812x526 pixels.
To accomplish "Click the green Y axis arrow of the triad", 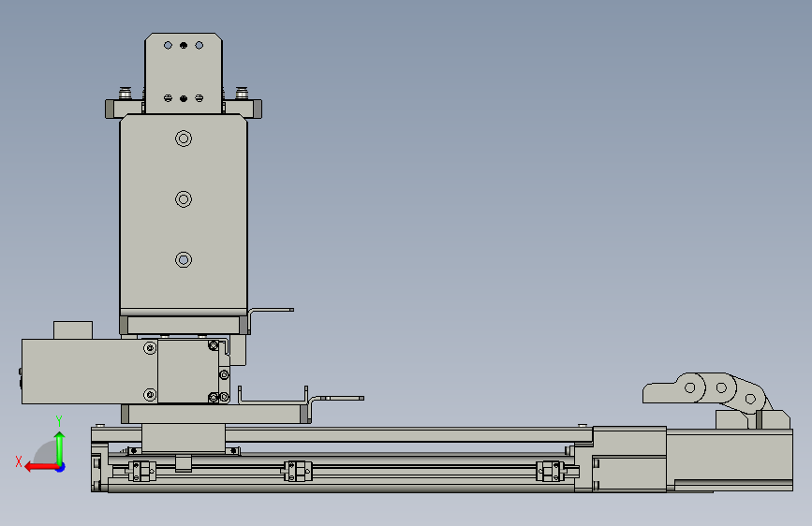I will click(x=60, y=447).
